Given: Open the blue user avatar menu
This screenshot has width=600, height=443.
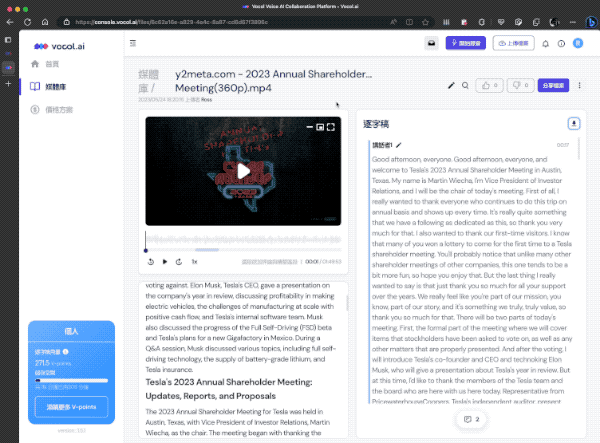Looking at the screenshot, I should 578,43.
